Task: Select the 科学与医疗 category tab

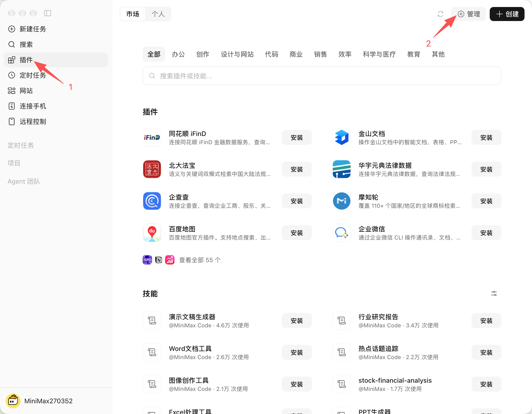Action: pos(379,54)
